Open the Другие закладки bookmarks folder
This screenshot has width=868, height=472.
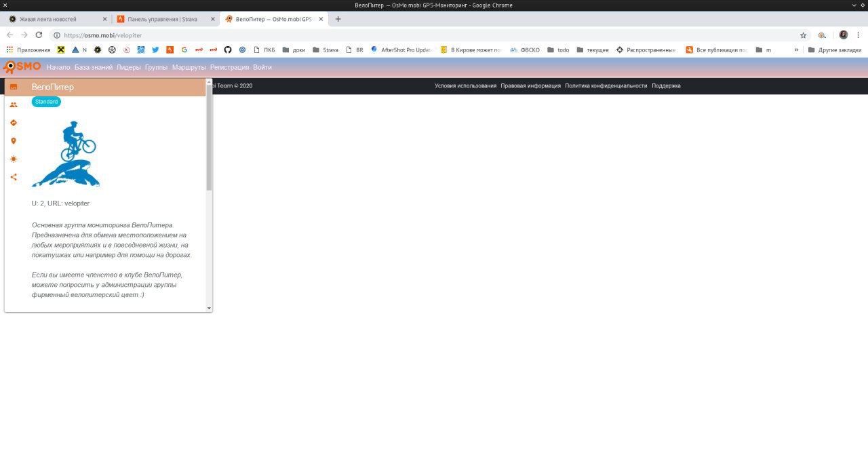click(x=835, y=50)
